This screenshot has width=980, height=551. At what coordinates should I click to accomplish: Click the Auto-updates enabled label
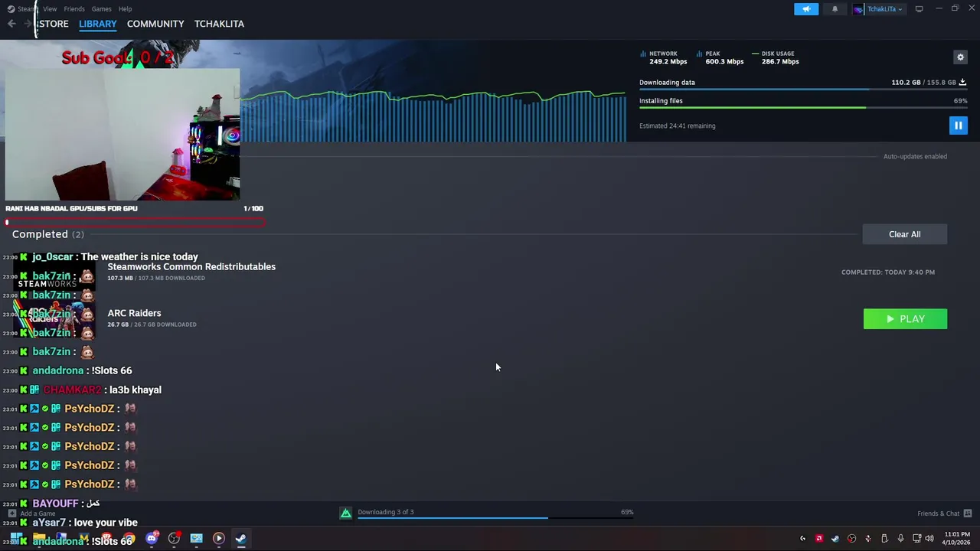tap(915, 156)
